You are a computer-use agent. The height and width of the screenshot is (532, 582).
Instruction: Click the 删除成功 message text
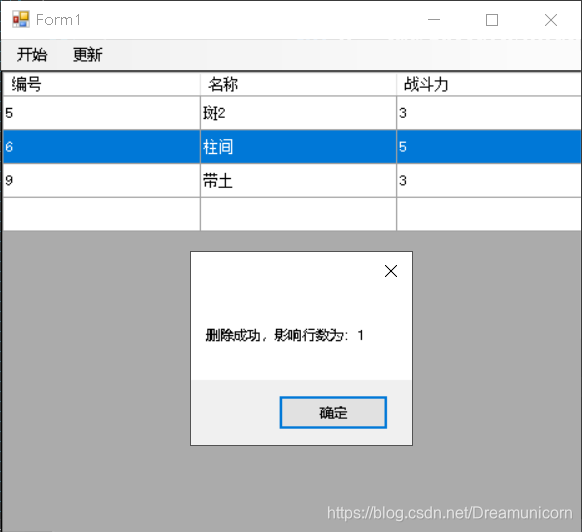[285, 335]
